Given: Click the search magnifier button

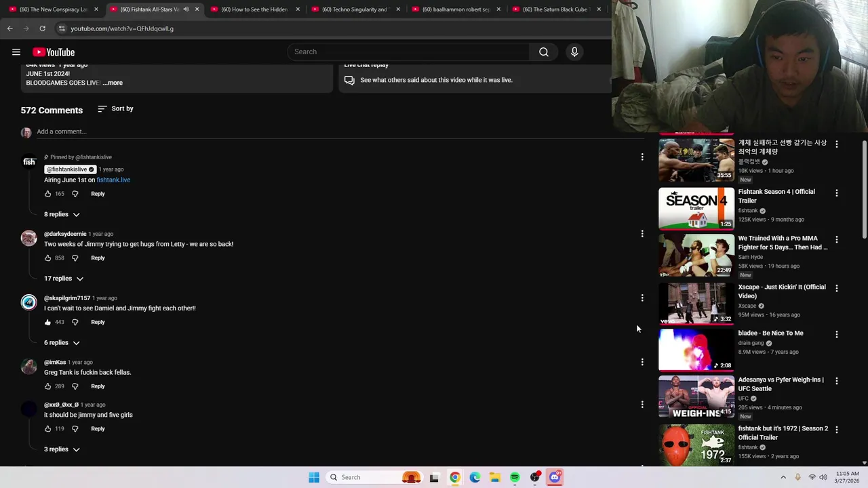Looking at the screenshot, I should [x=544, y=52].
